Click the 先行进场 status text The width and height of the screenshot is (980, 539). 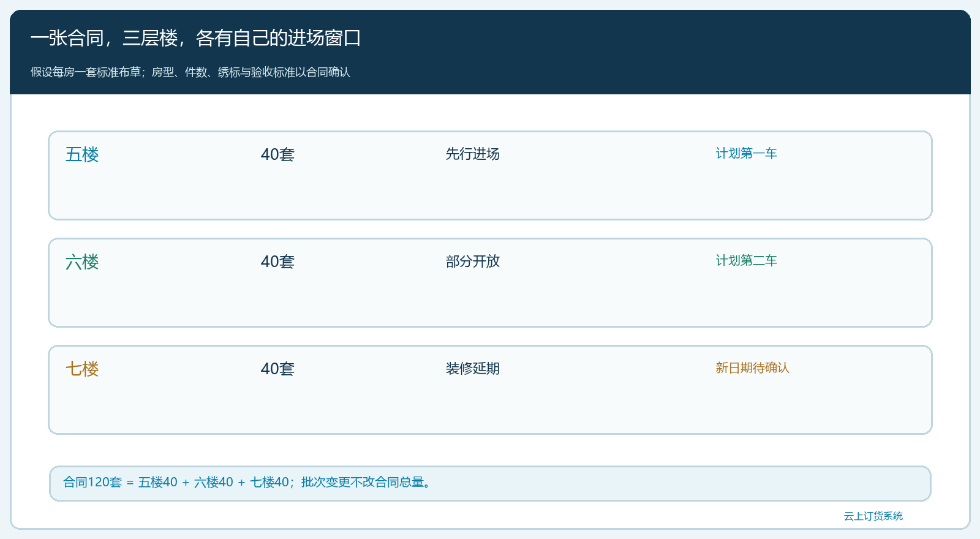[473, 154]
